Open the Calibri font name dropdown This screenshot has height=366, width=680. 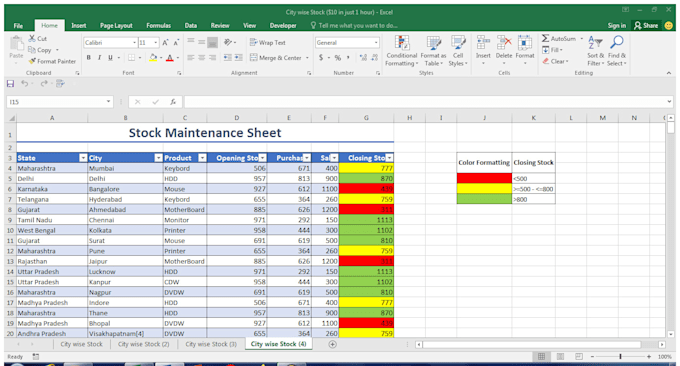(x=134, y=42)
